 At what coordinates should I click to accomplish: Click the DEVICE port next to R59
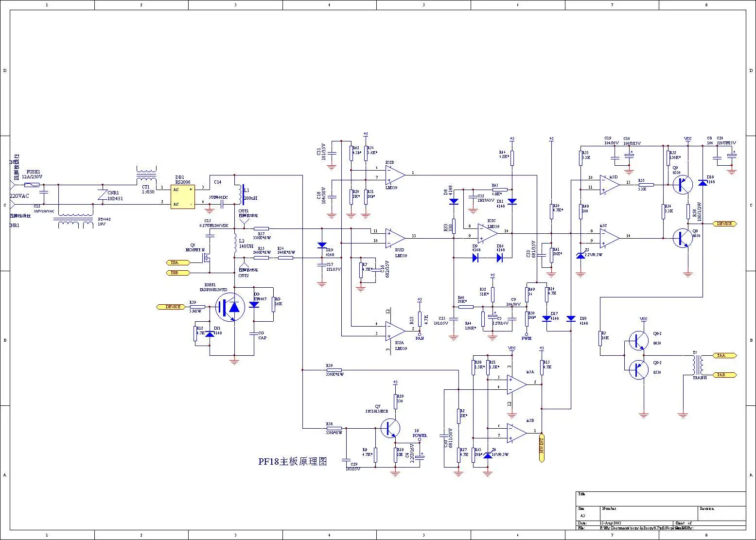171,307
